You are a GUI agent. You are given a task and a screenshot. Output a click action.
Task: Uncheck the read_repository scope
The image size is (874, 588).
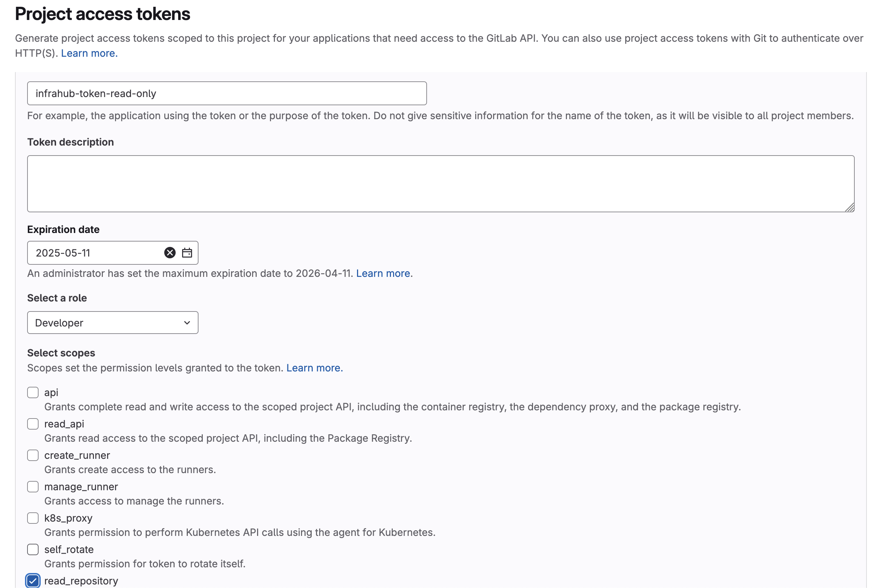[x=33, y=581]
